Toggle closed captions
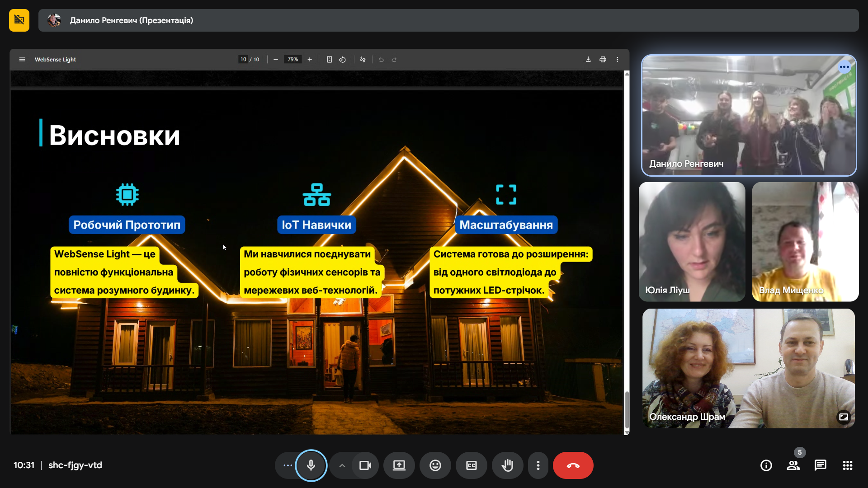868x488 pixels. [x=471, y=465]
